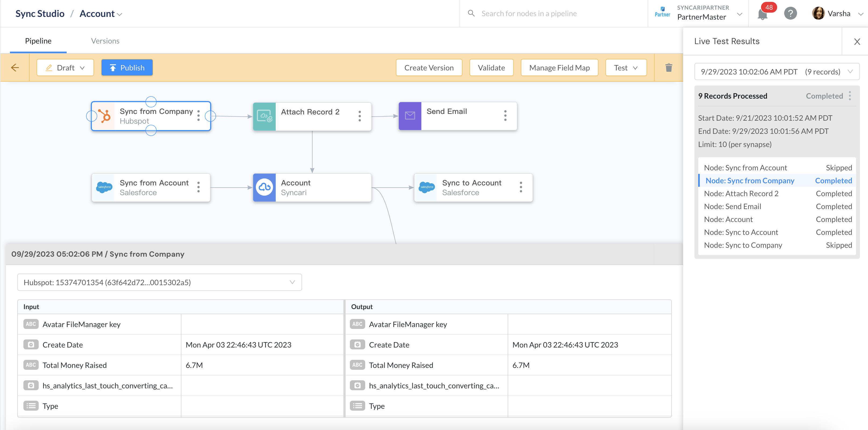Open the Hubspot record selector dropdown
This screenshot has height=430, width=868.
point(159,282)
